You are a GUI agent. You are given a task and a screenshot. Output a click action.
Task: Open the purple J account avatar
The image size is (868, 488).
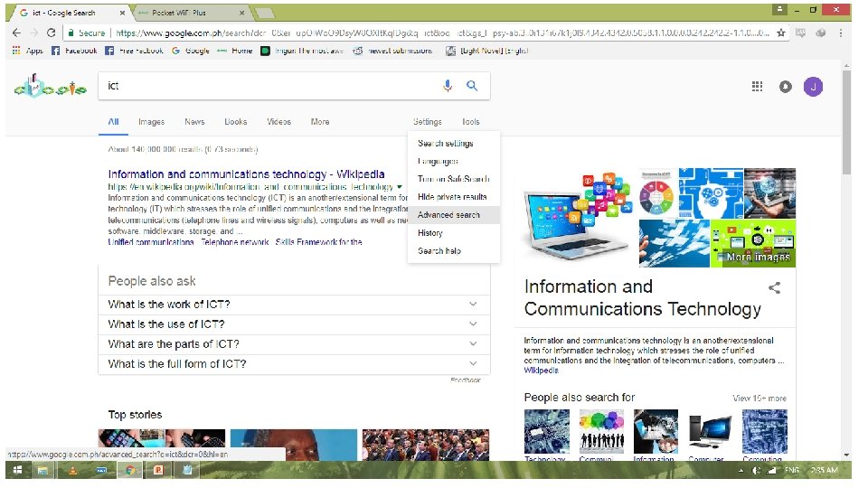[x=813, y=87]
